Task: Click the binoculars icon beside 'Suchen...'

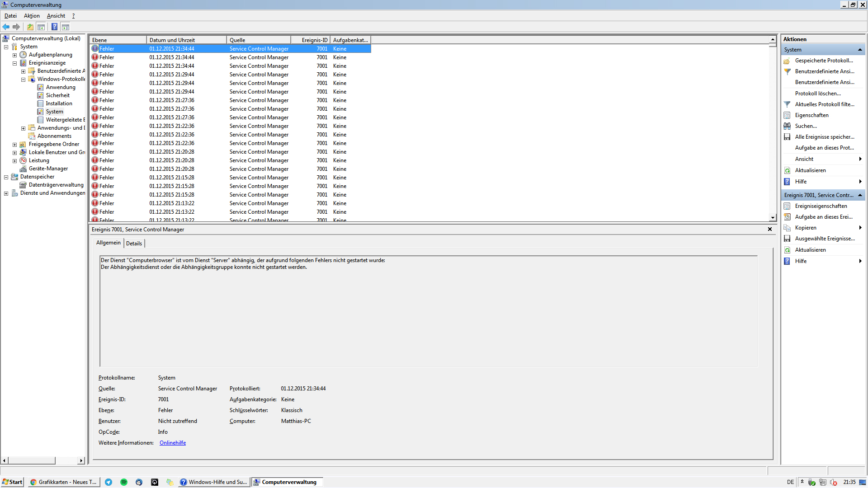Action: pyautogui.click(x=787, y=126)
